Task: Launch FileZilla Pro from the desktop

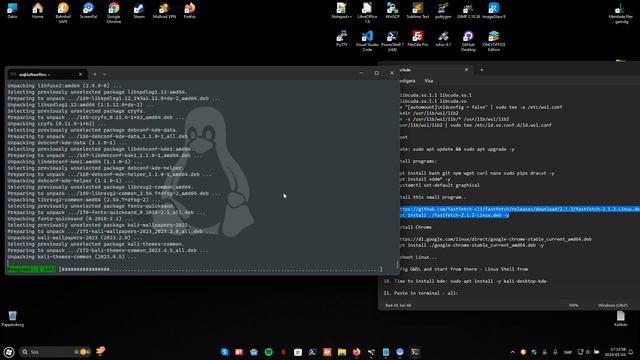Action: point(418,38)
